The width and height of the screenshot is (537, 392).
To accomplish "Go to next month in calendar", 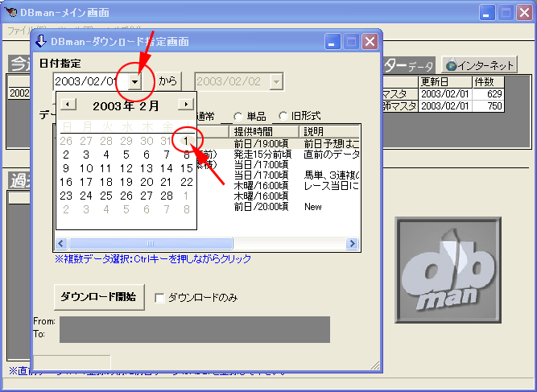I will coord(186,105).
